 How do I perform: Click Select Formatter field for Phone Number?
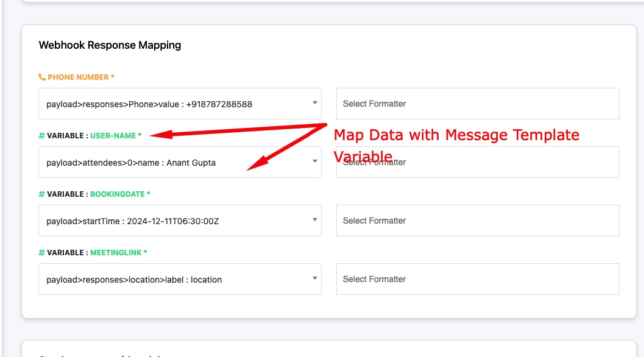[x=478, y=104]
